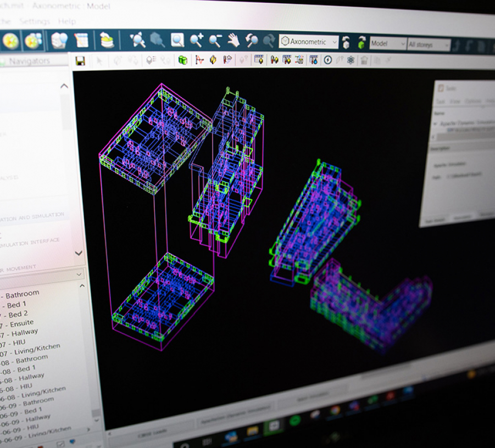
Task: Open the building light bulb tool
Action: tap(60, 41)
